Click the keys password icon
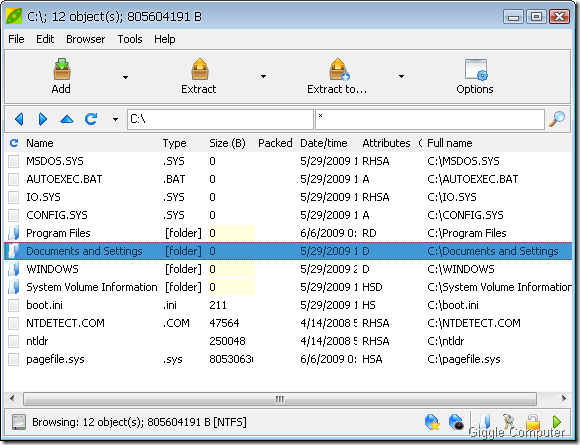The image size is (580, 445). 509,422
